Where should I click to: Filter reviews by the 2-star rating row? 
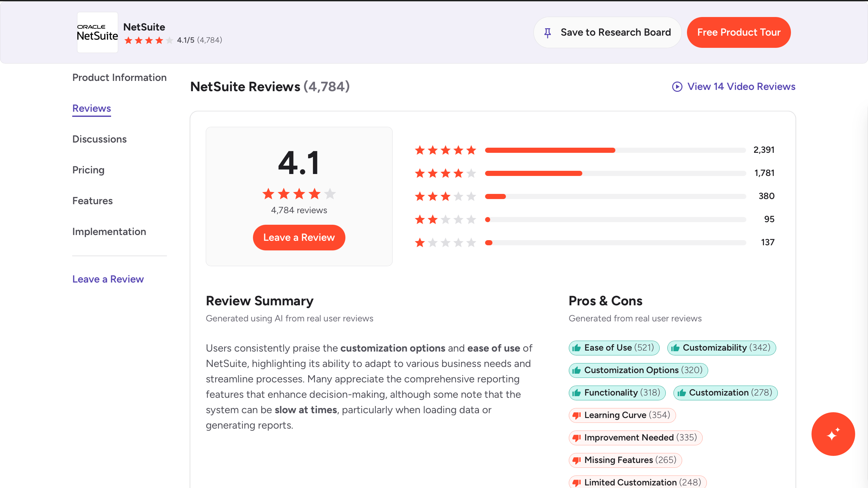pyautogui.click(x=595, y=219)
